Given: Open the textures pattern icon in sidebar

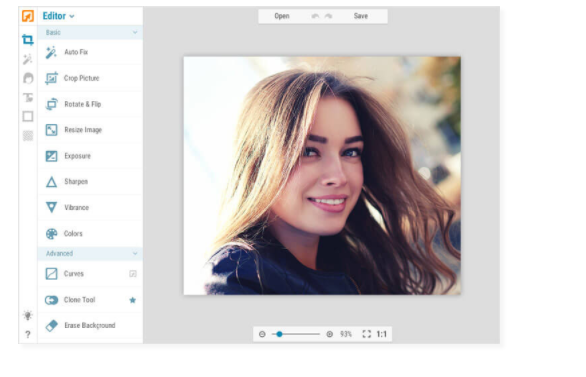Looking at the screenshot, I should click(x=28, y=136).
